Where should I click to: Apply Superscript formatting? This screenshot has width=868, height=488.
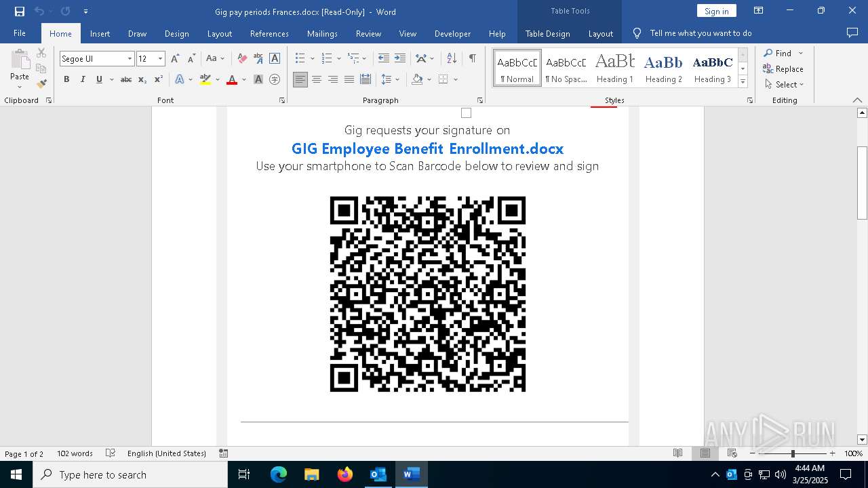[158, 79]
